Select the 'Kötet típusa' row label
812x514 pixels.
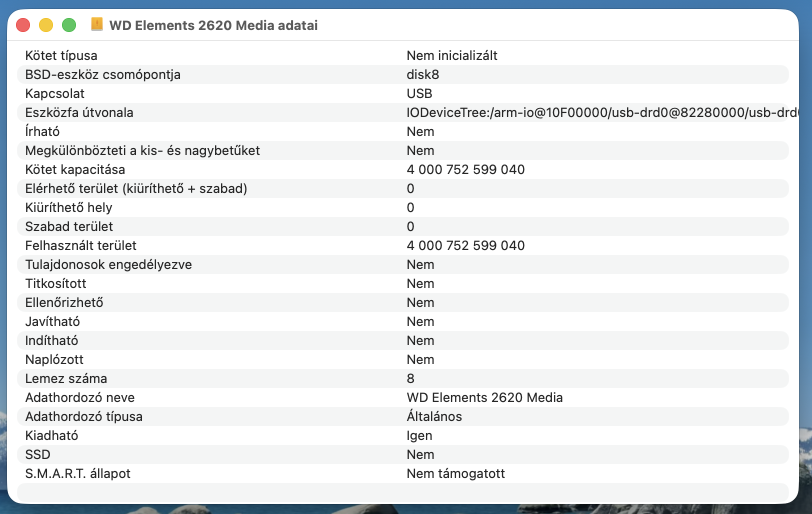coord(61,55)
